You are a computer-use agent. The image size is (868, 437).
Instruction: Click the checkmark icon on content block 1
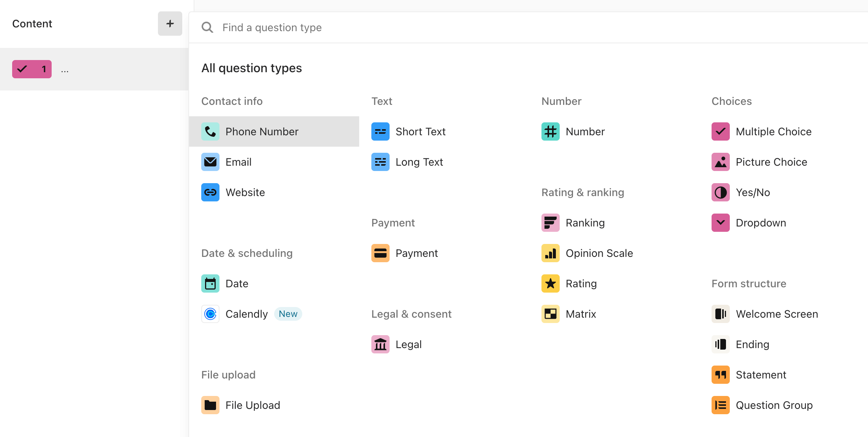coord(22,68)
